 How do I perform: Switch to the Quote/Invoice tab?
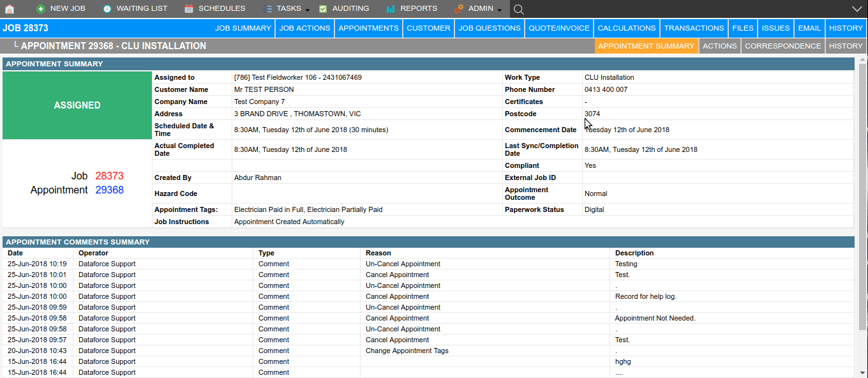[559, 28]
